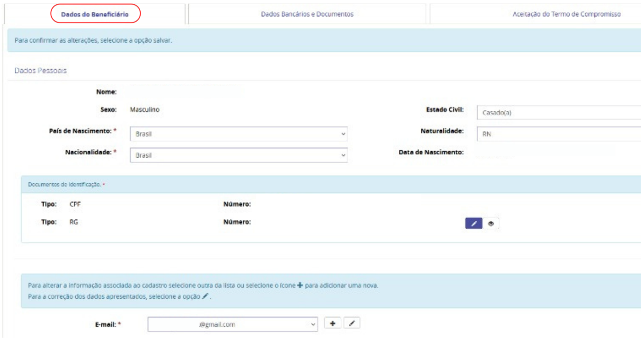Open the Naturalidade dropdown showing RN

click(558, 134)
